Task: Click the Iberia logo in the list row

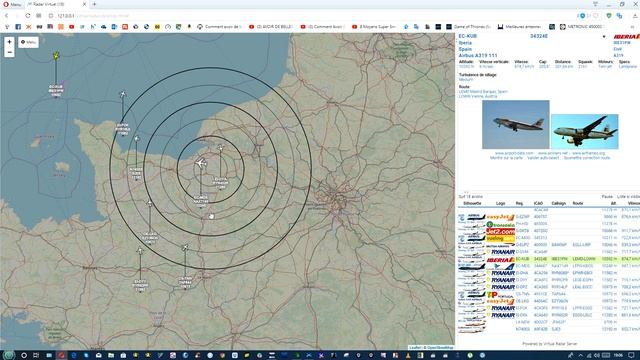Action: [x=500, y=260]
